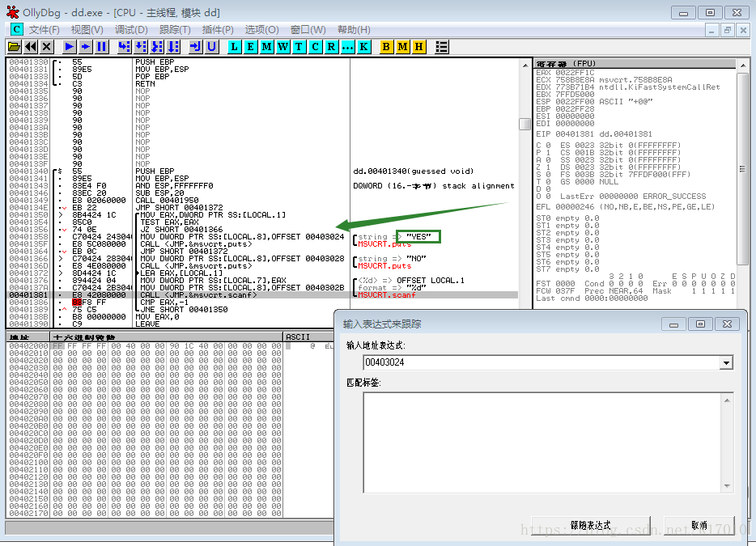Image resolution: width=756 pixels, height=546 pixels.
Task: Click the Execute till return icon
Action: tap(195, 47)
